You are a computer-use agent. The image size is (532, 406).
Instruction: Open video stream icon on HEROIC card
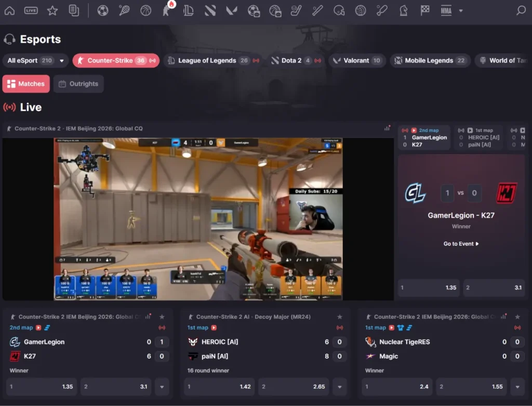[214, 328]
